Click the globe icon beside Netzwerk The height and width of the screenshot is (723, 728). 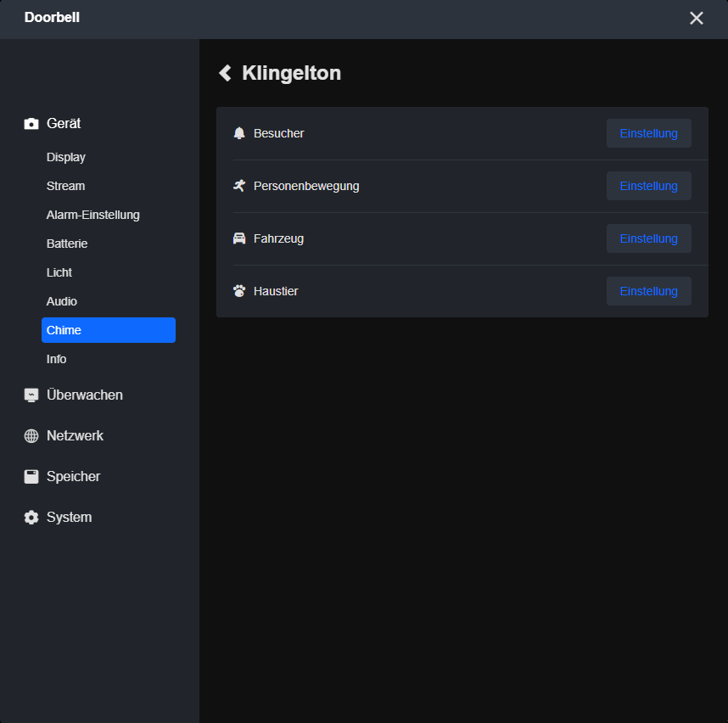(x=31, y=436)
